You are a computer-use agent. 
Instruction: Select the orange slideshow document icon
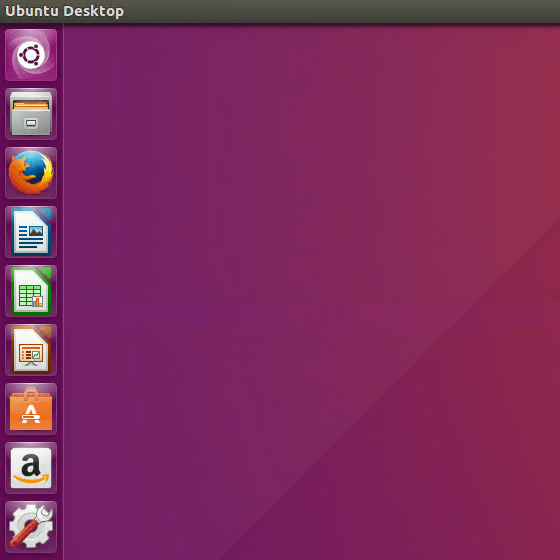(31, 350)
